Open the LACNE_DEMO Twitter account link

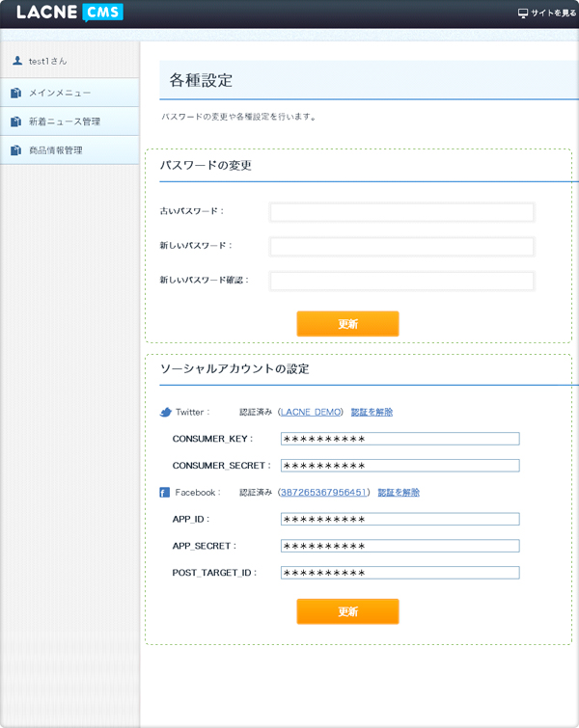pos(311,412)
